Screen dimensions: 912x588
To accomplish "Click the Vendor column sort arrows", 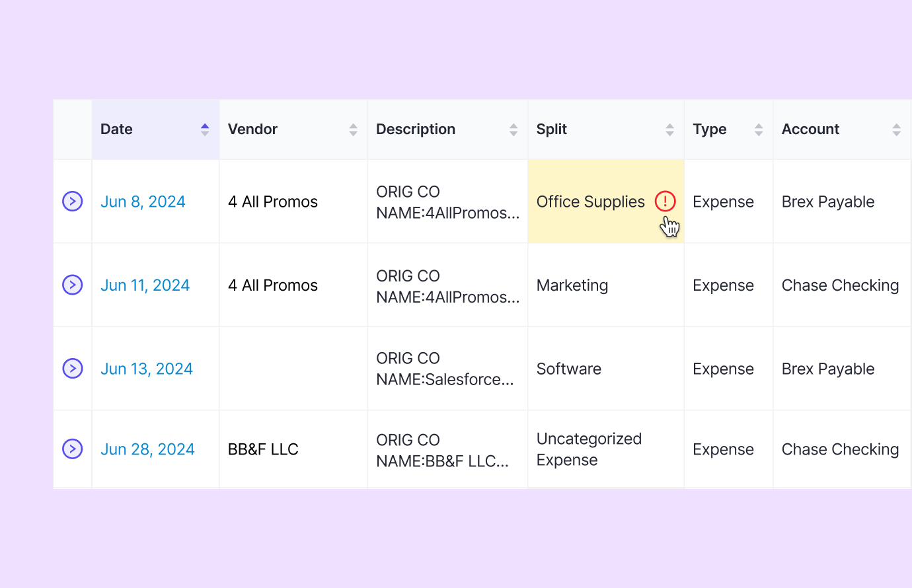I will tap(353, 129).
